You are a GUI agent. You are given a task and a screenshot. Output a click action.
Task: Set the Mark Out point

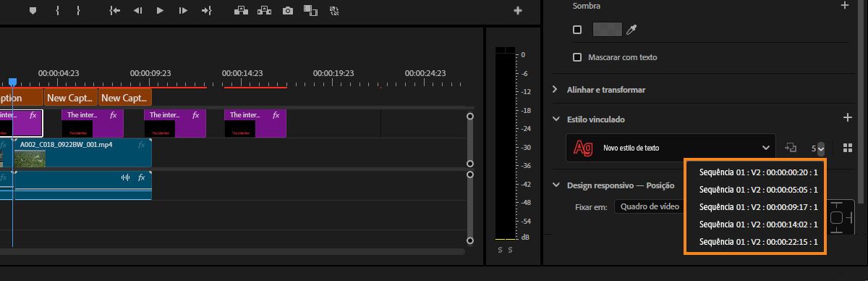pos(78,11)
